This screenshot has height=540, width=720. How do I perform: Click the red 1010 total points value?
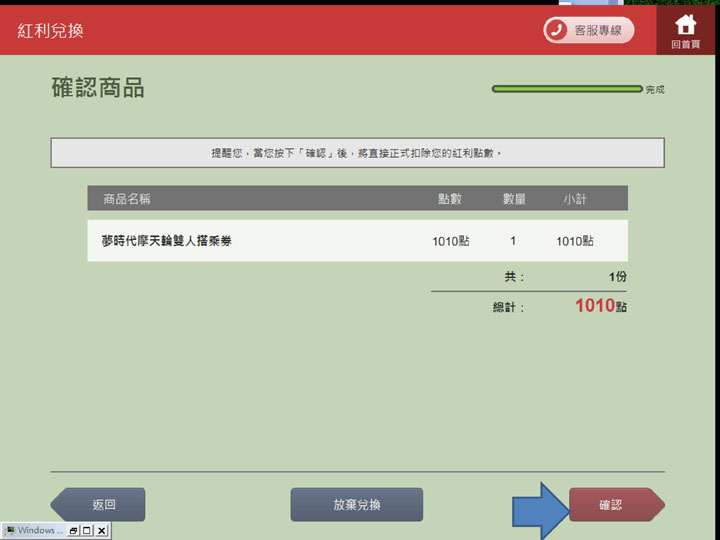[595, 305]
